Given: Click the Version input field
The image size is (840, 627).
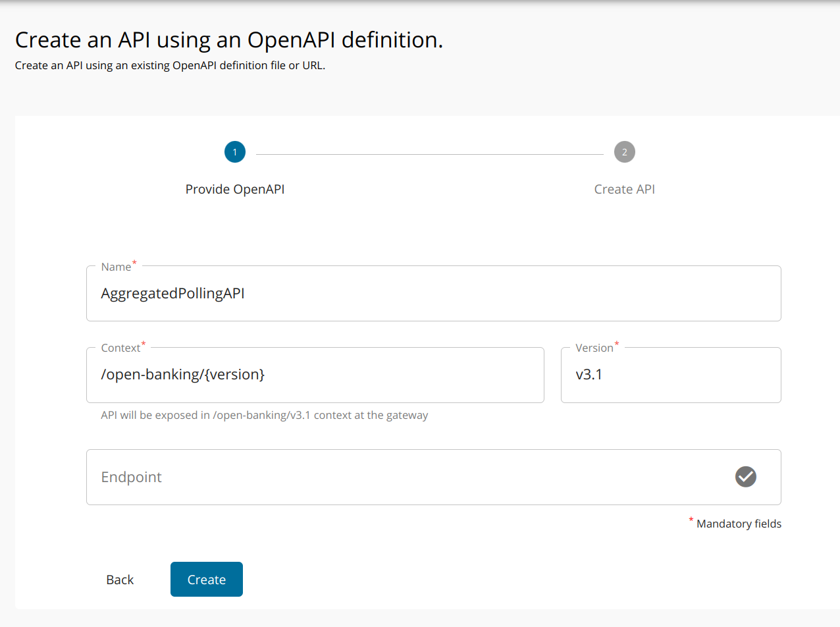Looking at the screenshot, I should pos(671,375).
